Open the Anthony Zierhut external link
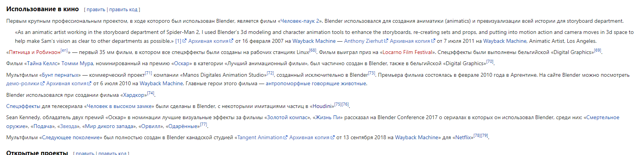This screenshot has height=155, width=644. (366, 41)
